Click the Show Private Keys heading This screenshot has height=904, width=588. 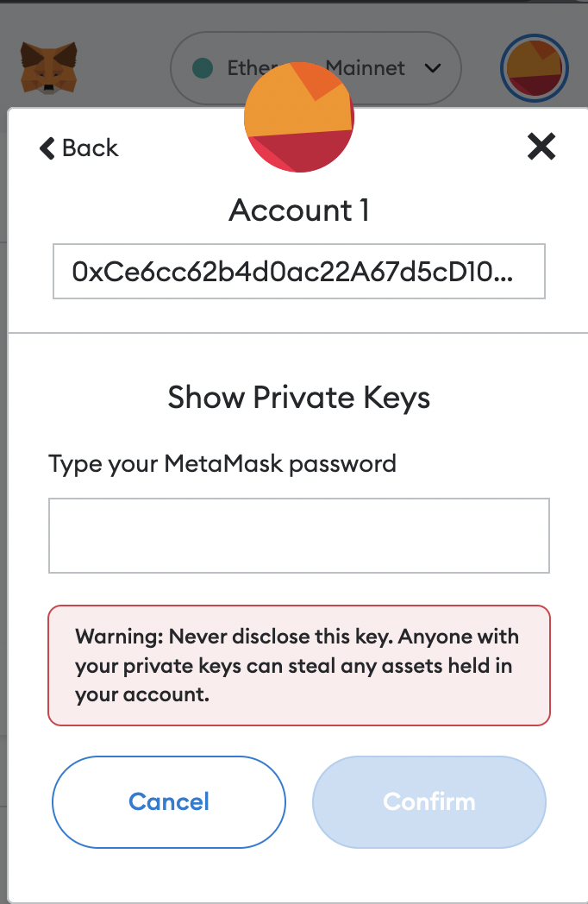[x=299, y=398]
